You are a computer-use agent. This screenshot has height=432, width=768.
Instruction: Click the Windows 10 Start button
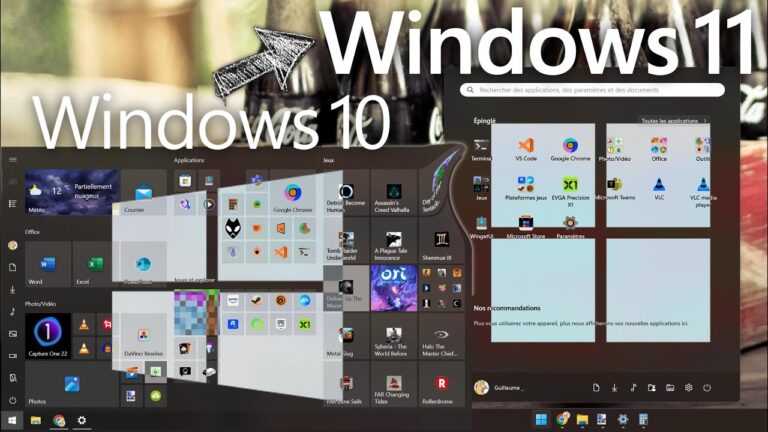tap(12, 420)
